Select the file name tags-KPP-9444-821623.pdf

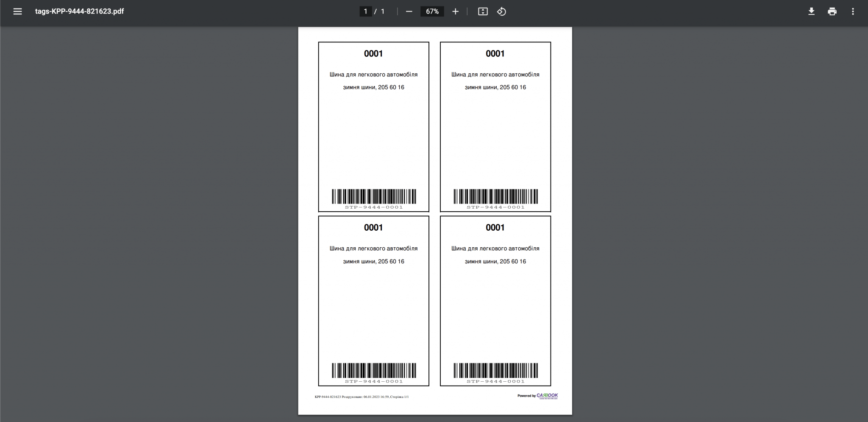[x=79, y=11]
